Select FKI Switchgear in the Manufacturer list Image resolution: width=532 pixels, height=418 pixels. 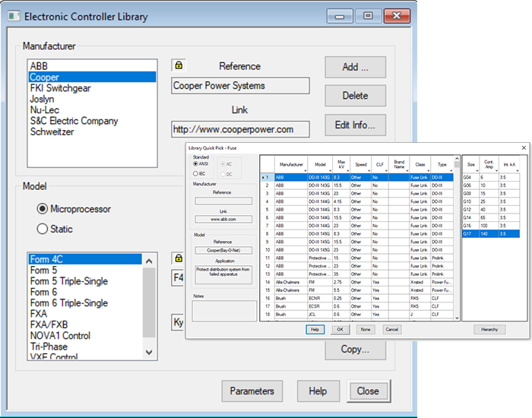[92, 88]
